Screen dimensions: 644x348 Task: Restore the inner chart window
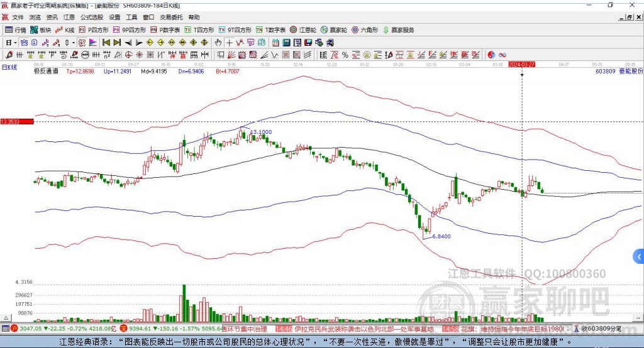(630, 17)
